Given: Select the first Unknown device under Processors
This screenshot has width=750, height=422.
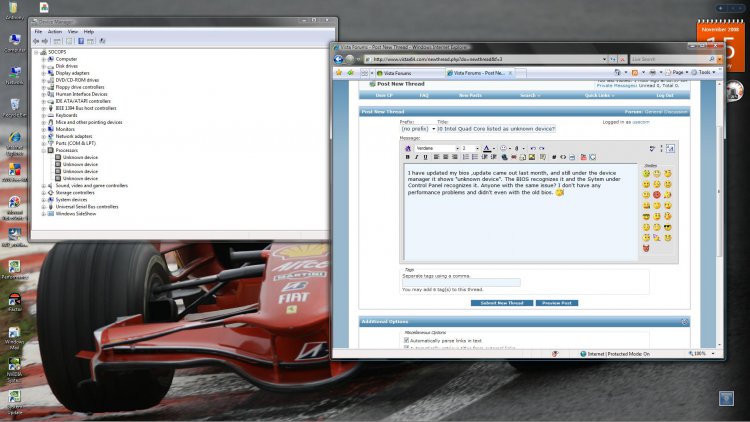Looking at the screenshot, I should 80,157.
